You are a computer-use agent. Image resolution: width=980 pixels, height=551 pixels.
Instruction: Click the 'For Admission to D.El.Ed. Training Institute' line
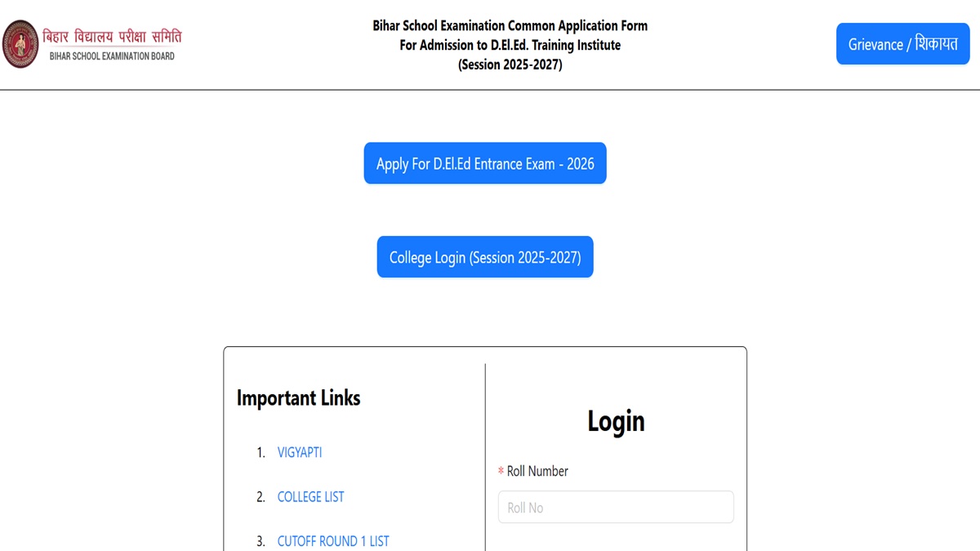(x=510, y=45)
